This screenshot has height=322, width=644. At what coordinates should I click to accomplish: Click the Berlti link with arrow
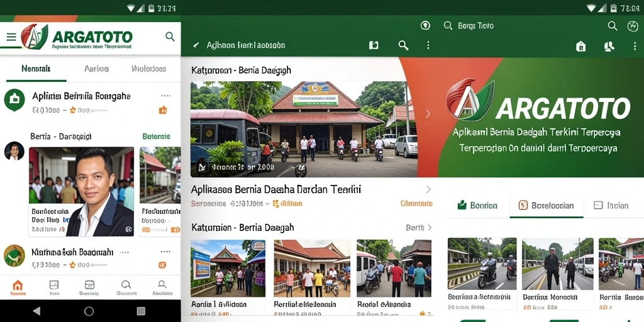[418, 227]
